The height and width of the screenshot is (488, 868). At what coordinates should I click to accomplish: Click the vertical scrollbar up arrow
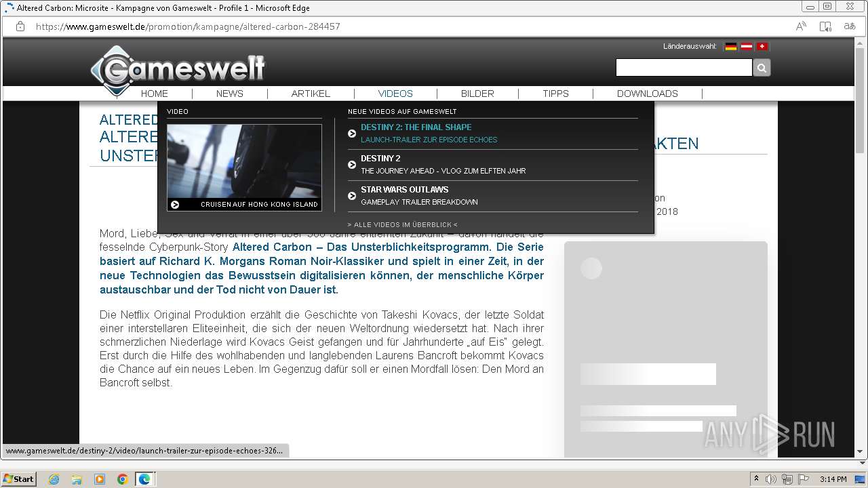(x=860, y=43)
